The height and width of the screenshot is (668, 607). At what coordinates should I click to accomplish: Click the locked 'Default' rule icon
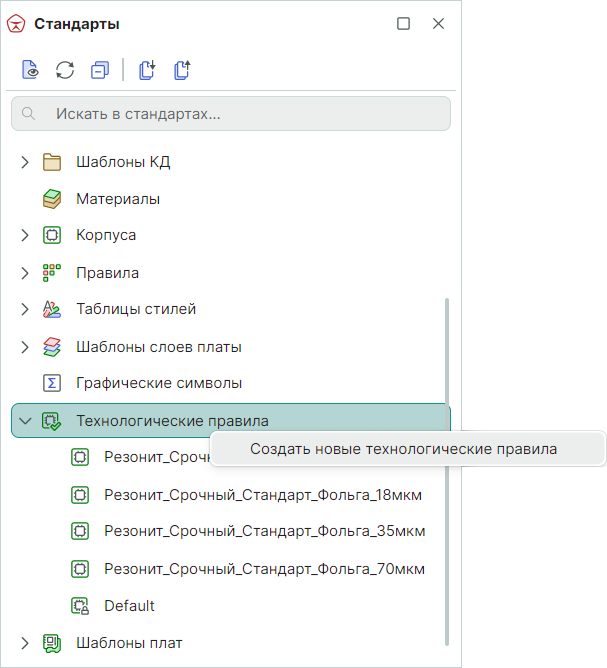(80, 606)
